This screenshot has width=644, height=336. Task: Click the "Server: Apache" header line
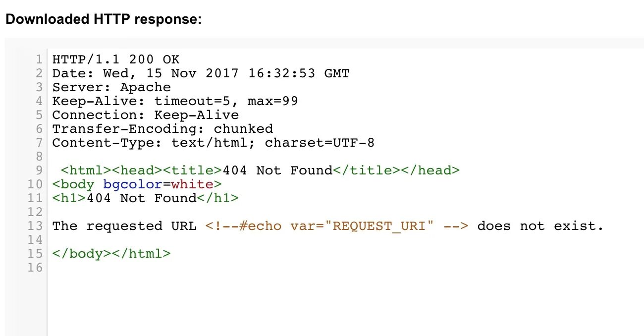point(111,87)
